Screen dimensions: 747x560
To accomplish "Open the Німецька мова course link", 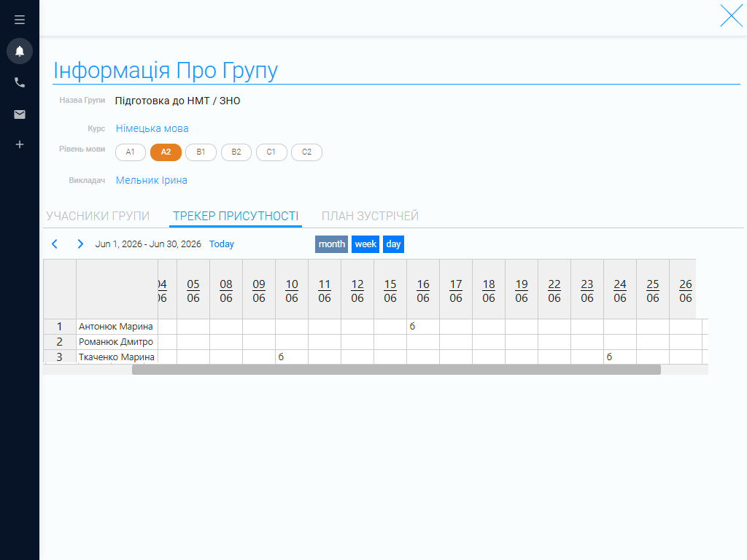I will click(152, 128).
